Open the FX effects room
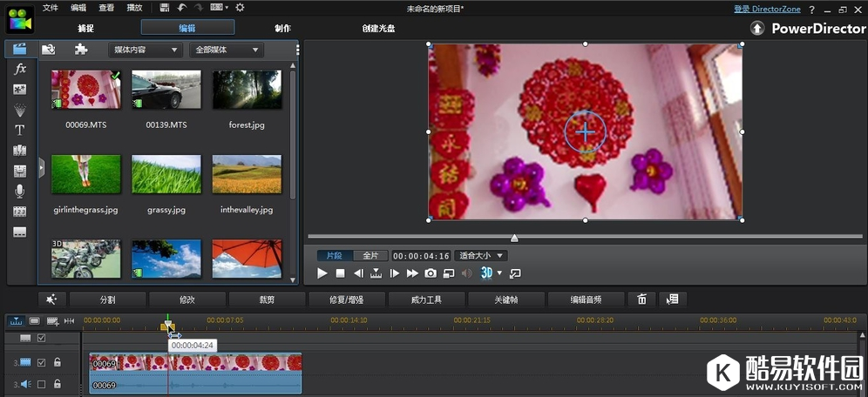This screenshot has width=868, height=397. coord(20,68)
